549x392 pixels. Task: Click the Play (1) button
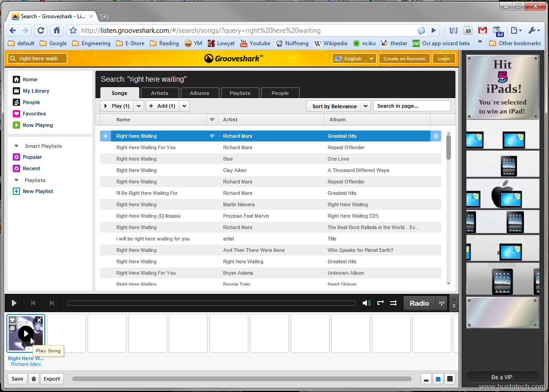coord(117,106)
